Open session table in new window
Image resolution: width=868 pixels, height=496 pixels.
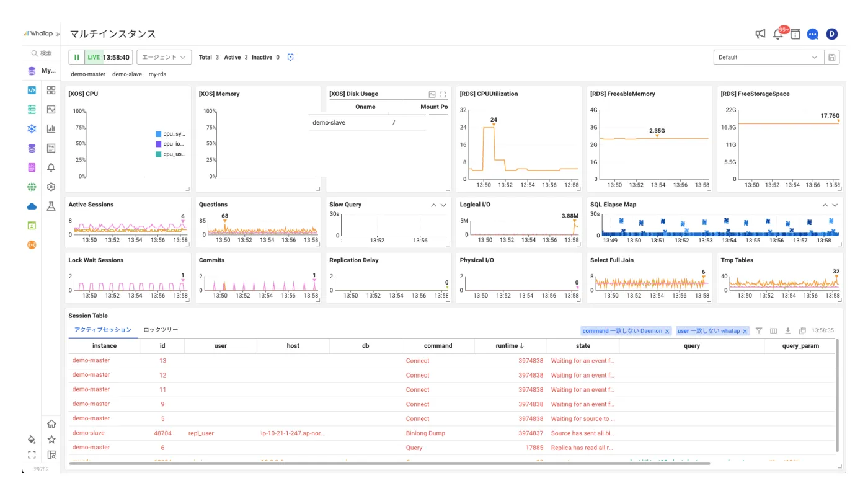click(x=802, y=331)
